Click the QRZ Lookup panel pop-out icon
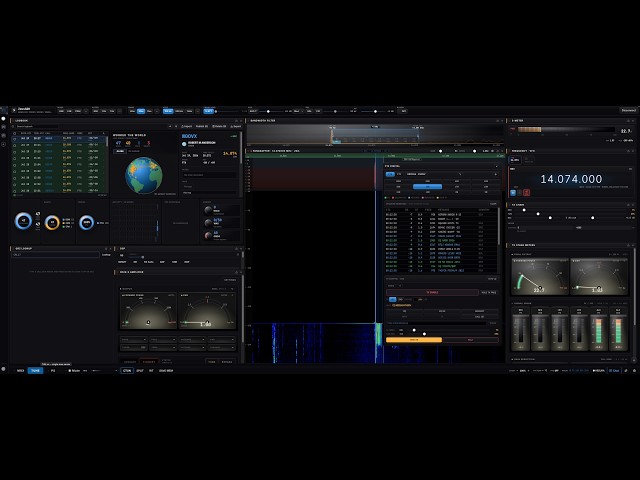 (x=106, y=248)
